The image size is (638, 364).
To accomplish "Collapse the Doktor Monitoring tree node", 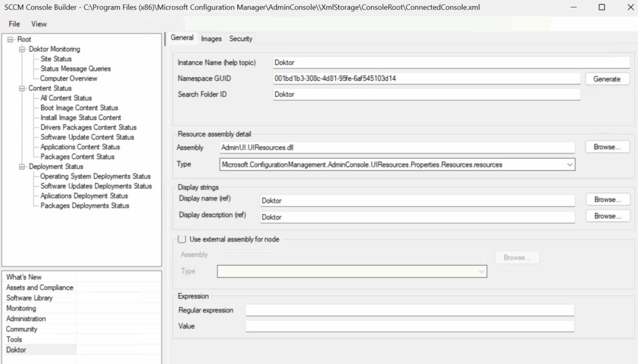I will 22,49.
